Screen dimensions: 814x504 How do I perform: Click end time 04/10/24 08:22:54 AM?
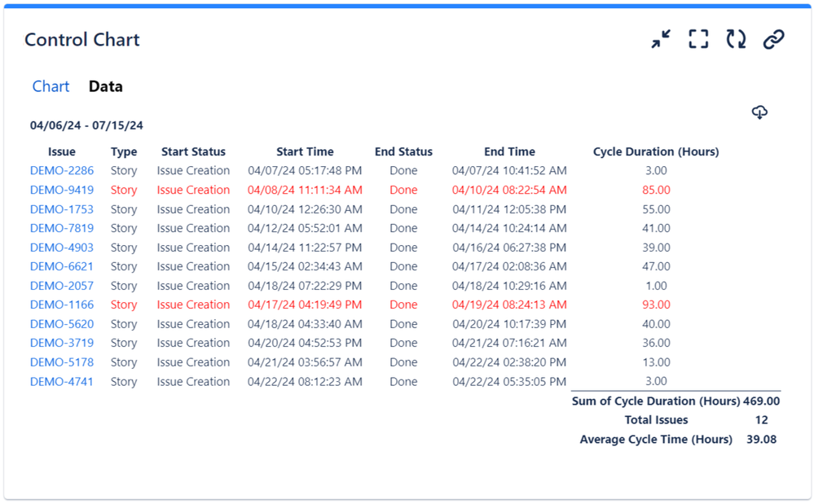point(509,190)
